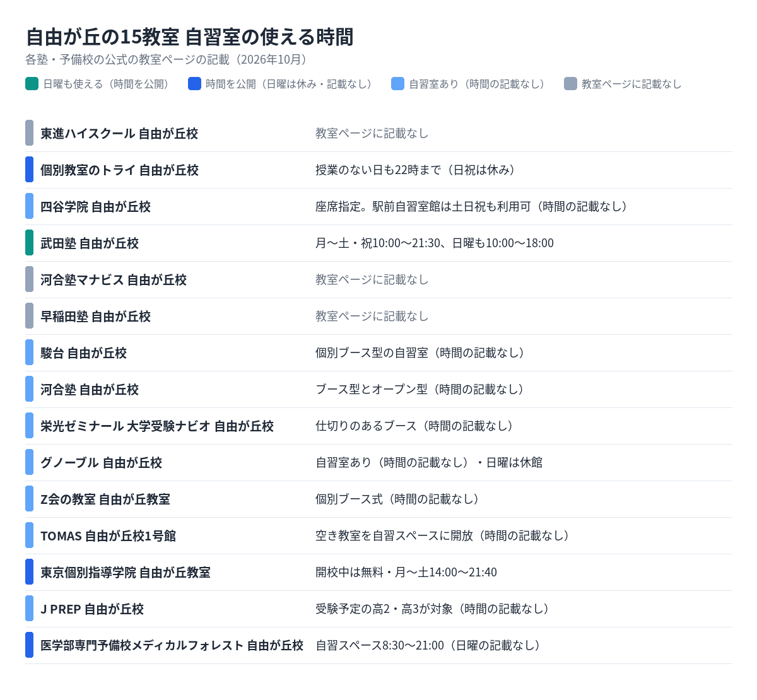
Task: Click detail 個別ブース型の自習室
Action: pos(372,353)
